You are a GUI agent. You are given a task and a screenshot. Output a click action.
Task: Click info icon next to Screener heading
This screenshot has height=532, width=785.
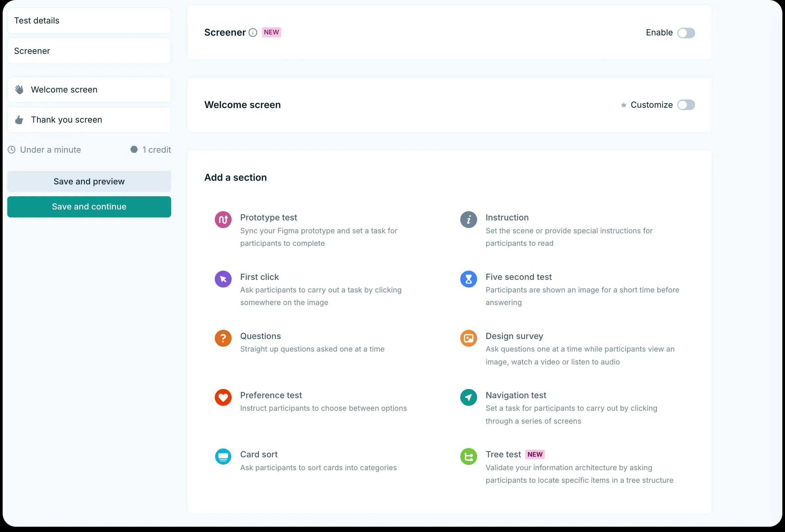(x=253, y=32)
